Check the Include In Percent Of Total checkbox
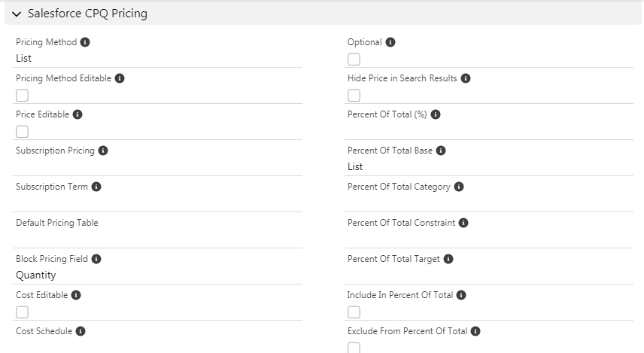Viewport: 644px width, 353px height. coord(354,312)
